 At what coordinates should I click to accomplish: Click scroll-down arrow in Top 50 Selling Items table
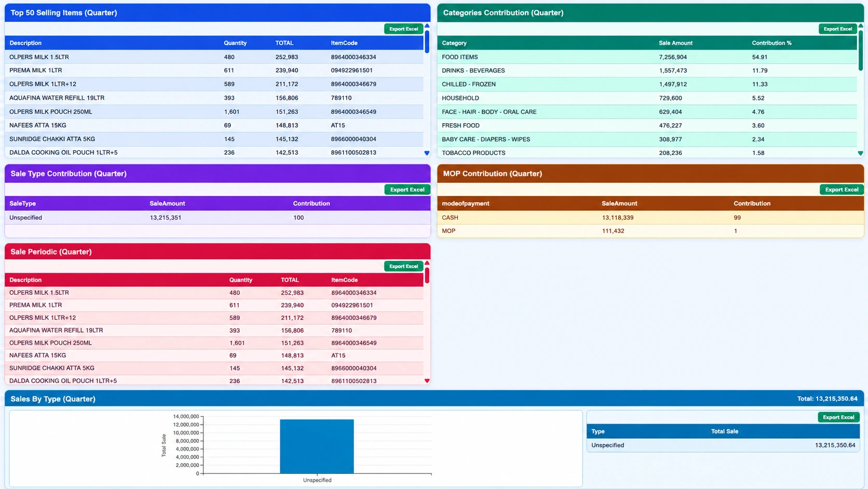click(427, 153)
